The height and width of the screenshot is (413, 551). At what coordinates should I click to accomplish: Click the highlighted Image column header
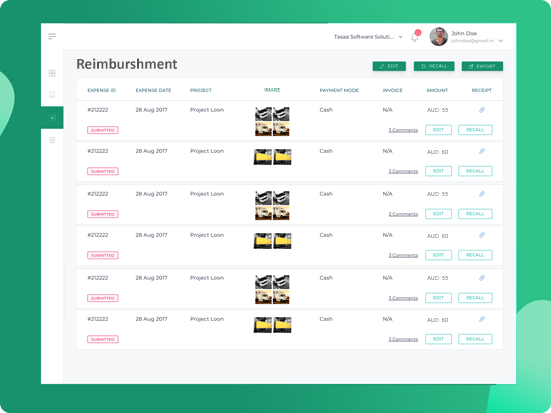[272, 90]
